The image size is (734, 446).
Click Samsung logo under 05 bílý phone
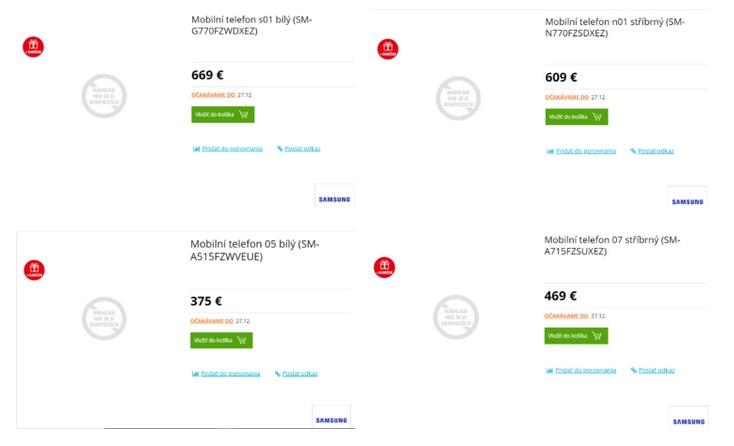[331, 419]
